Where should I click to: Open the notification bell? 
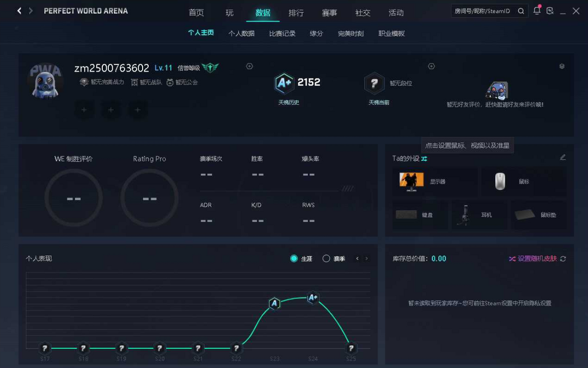pos(537,10)
